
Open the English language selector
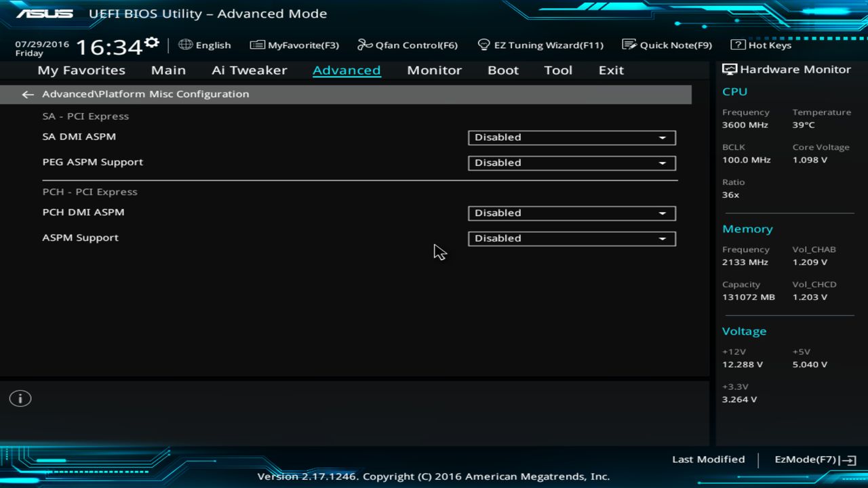(x=205, y=45)
